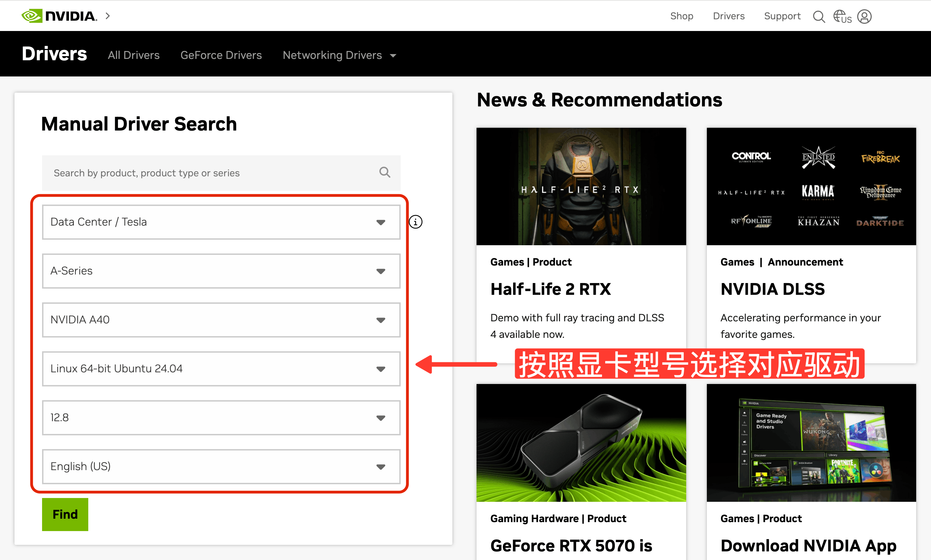
Task: Open the A-Series product series dropdown
Action: coord(221,271)
